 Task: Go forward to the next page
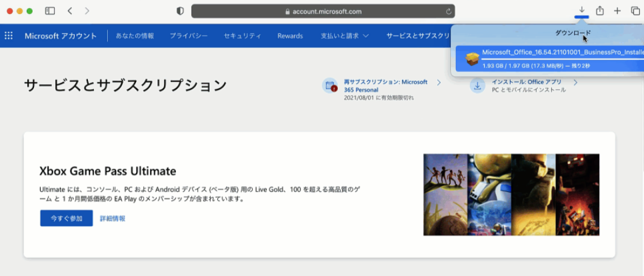pyautogui.click(x=87, y=11)
